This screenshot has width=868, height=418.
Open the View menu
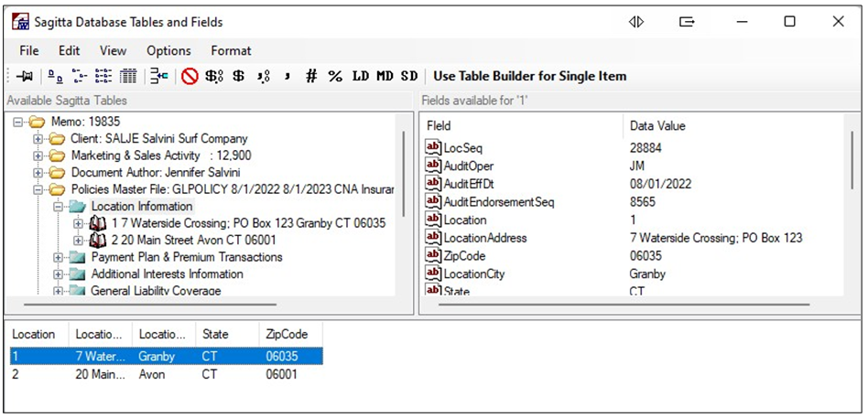[113, 51]
